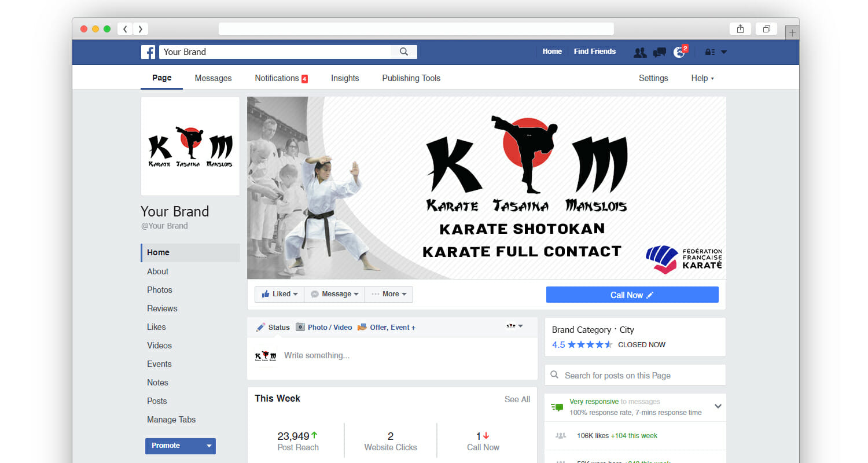Open the globe notifications icon
Viewport: 868px width, 463px height.
(679, 52)
